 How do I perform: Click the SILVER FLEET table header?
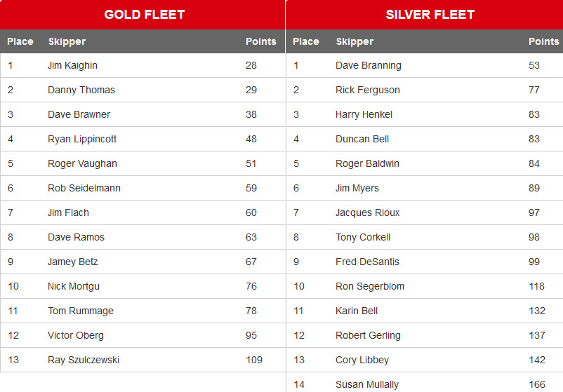point(430,15)
